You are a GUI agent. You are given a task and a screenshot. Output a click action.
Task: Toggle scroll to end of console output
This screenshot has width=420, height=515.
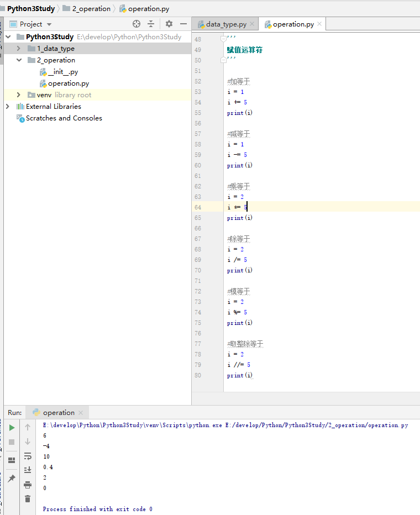(x=28, y=470)
